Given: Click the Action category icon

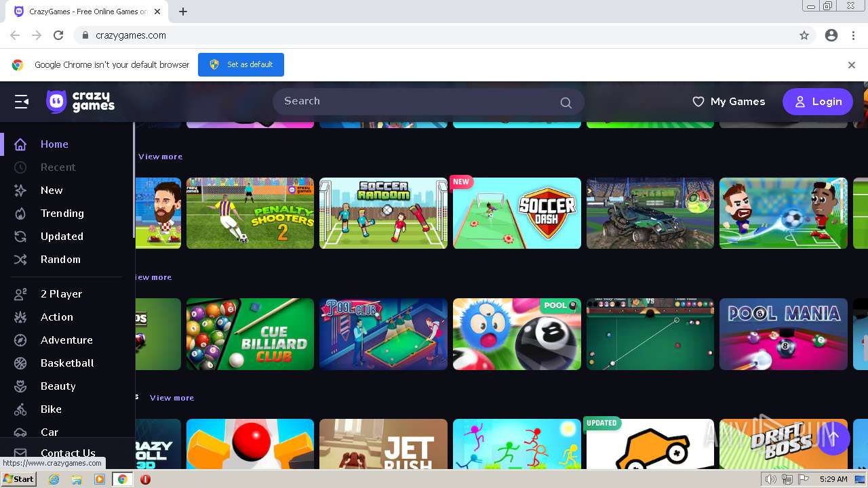Looking at the screenshot, I should click(20, 317).
